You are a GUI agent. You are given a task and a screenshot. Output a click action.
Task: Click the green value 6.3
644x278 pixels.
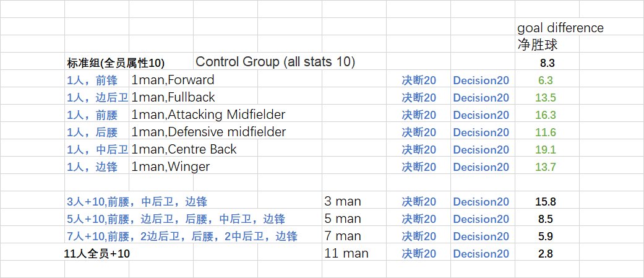(546, 80)
